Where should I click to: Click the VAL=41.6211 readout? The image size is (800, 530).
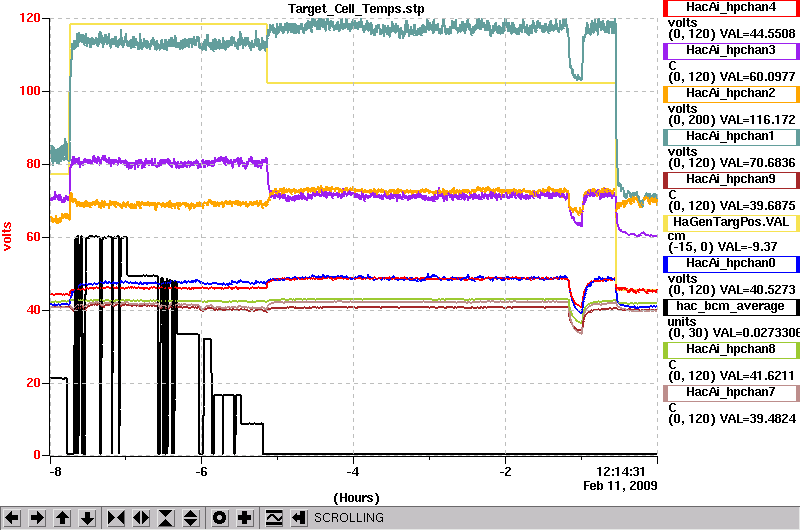pos(757,376)
